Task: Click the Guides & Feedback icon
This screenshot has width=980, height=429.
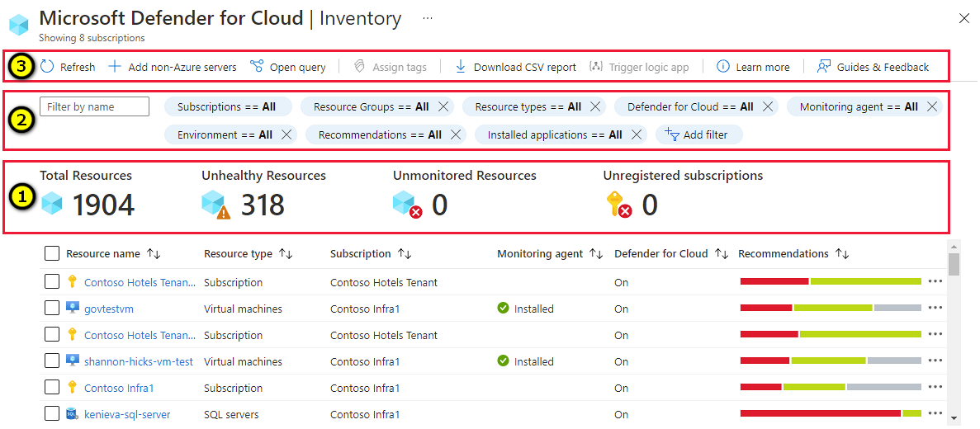Action: click(824, 67)
